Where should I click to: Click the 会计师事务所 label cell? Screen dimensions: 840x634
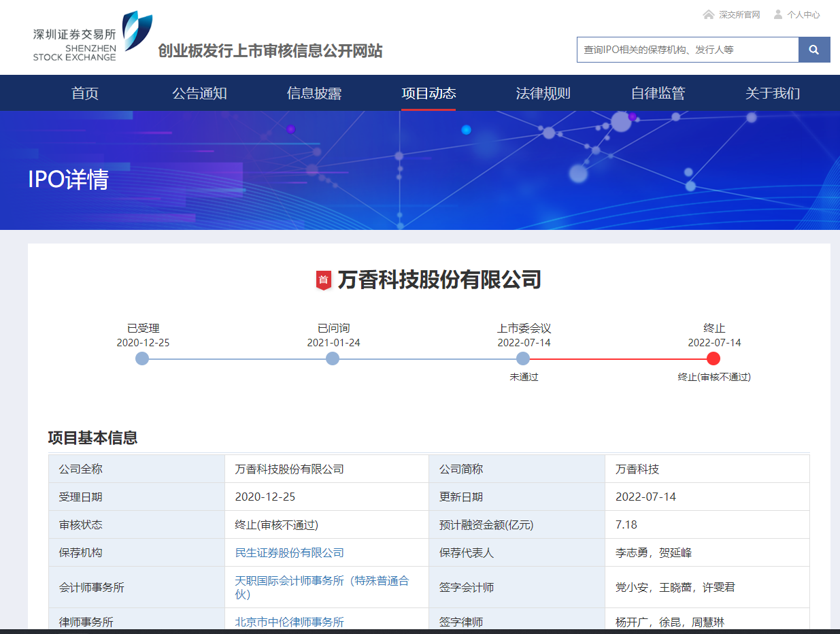pyautogui.click(x=137, y=587)
